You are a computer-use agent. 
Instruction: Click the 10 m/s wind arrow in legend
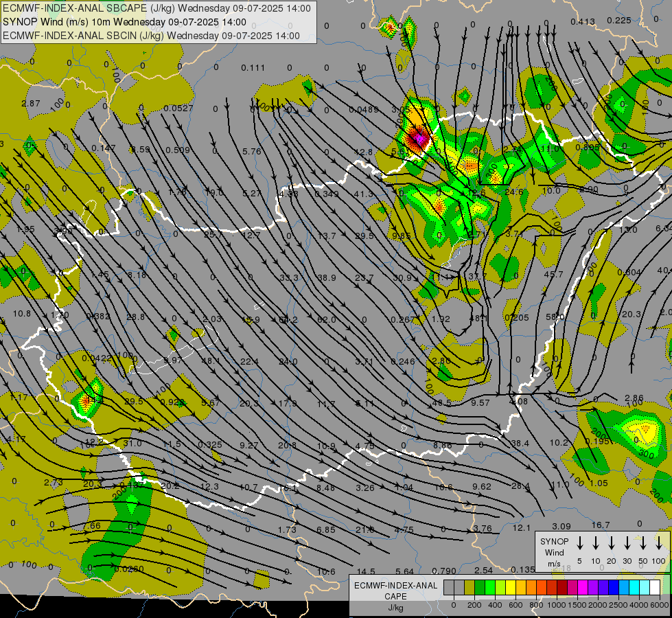596,543
